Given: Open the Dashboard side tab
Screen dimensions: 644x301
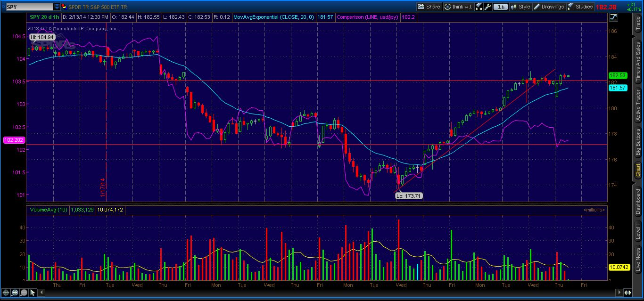Looking at the screenshot, I should coord(638,201).
